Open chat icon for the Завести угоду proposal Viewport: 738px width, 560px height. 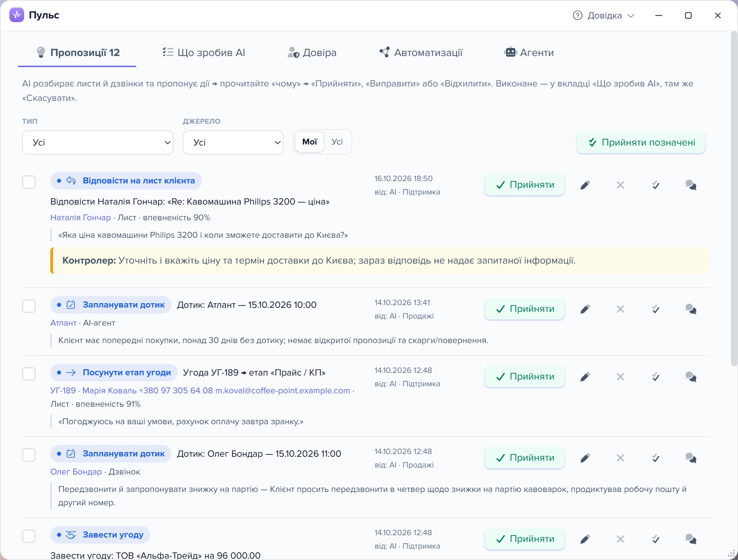(691, 539)
